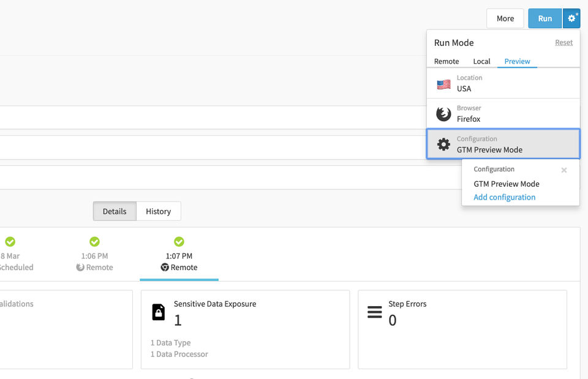Click the Configuration gear icon
The width and height of the screenshot is (588, 379).
443,144
